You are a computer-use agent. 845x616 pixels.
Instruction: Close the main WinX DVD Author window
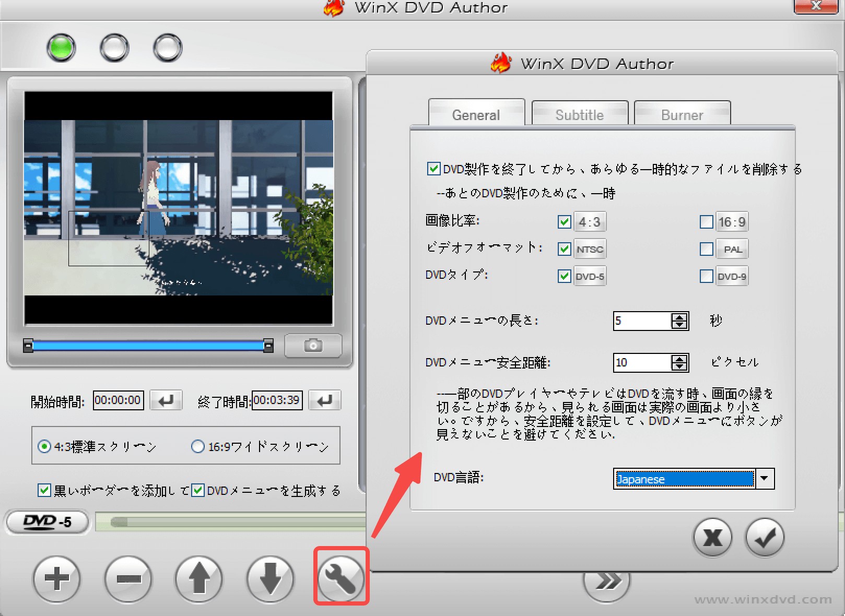click(x=816, y=6)
